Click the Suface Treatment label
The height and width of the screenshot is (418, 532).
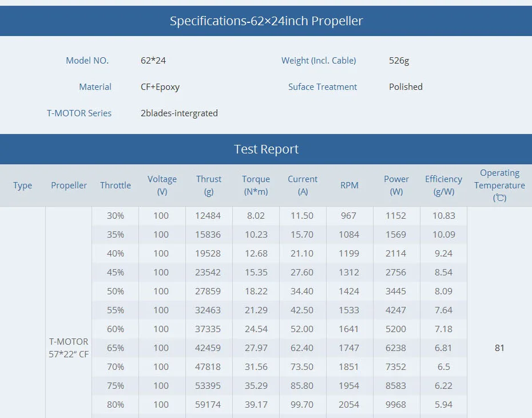point(322,87)
